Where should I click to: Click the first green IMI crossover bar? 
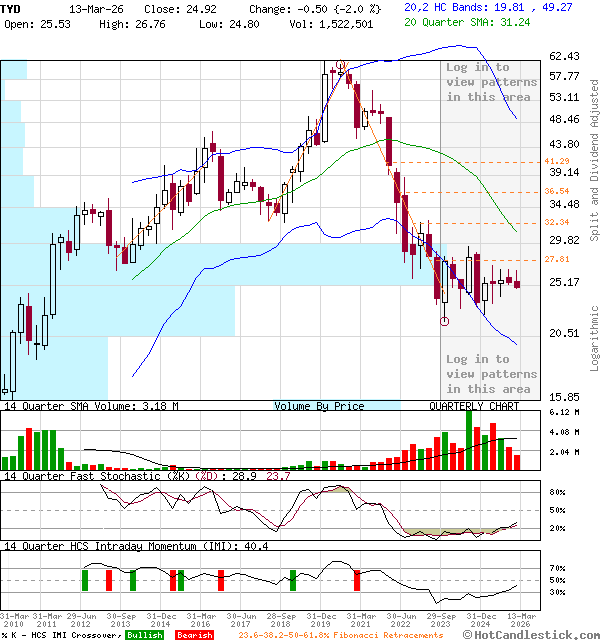coord(85,580)
